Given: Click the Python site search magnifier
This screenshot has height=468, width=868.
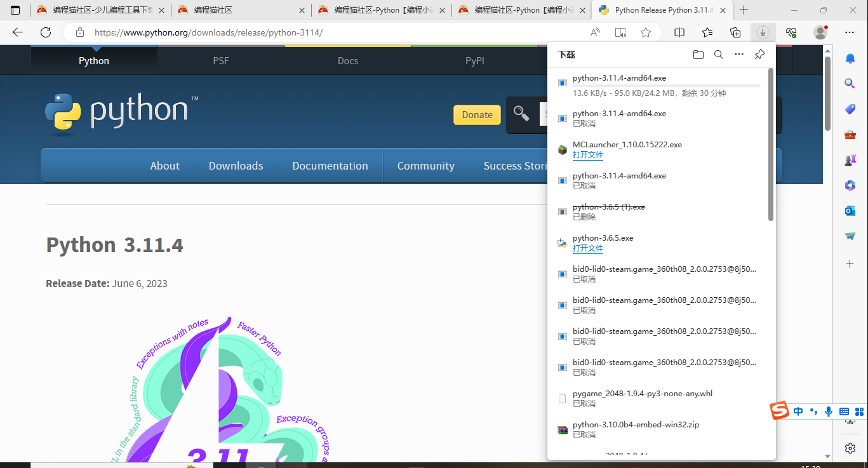Looking at the screenshot, I should (521, 114).
